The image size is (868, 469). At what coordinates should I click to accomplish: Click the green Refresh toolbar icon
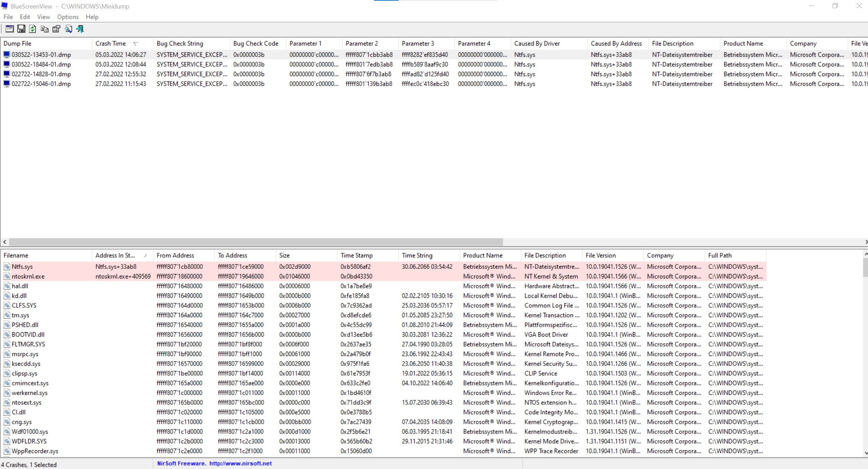pos(33,29)
